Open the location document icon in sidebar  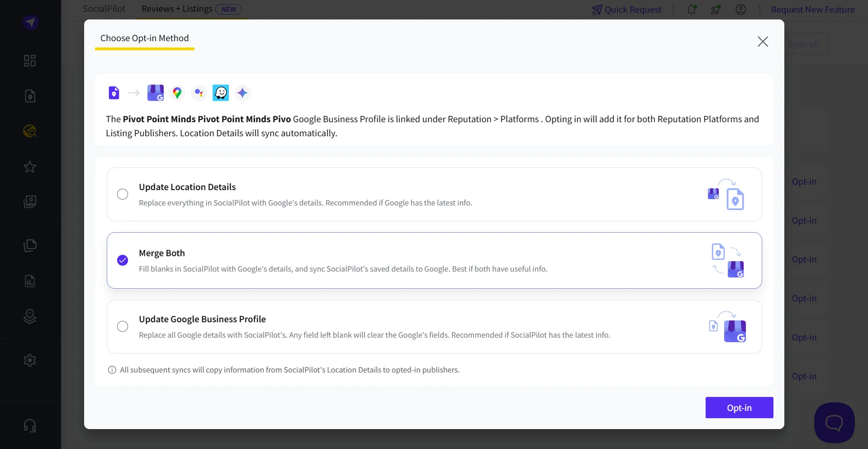pos(30,96)
